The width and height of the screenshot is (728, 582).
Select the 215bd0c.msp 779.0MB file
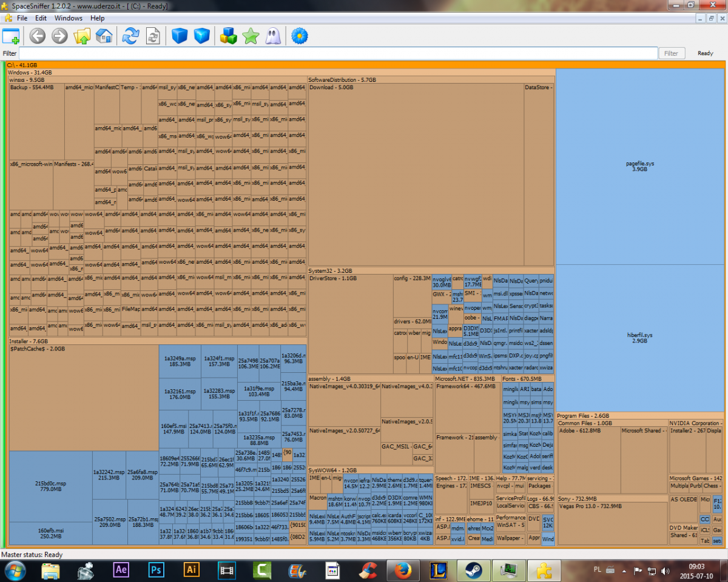50,487
